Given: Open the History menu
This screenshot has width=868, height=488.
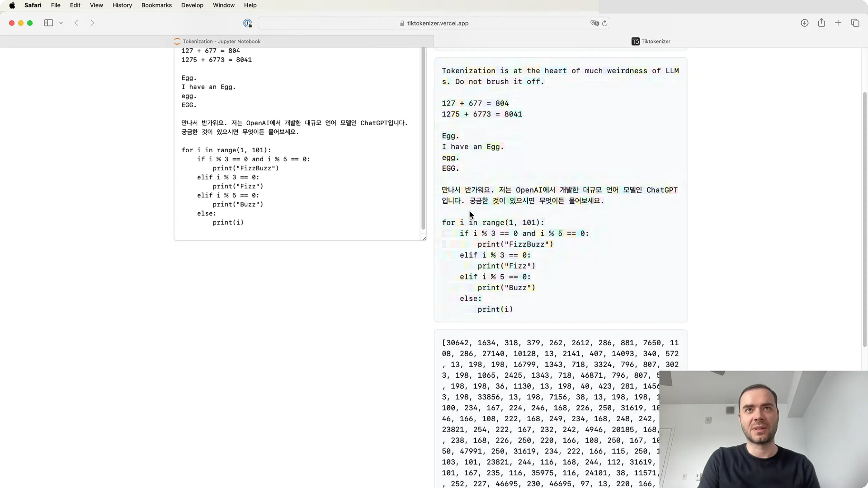Looking at the screenshot, I should click(x=122, y=5).
